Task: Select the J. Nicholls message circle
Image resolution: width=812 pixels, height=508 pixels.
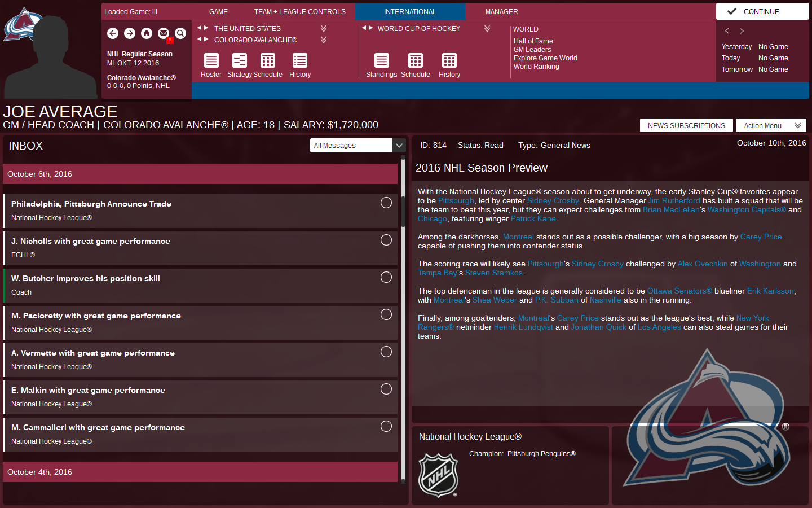Action: [386, 240]
